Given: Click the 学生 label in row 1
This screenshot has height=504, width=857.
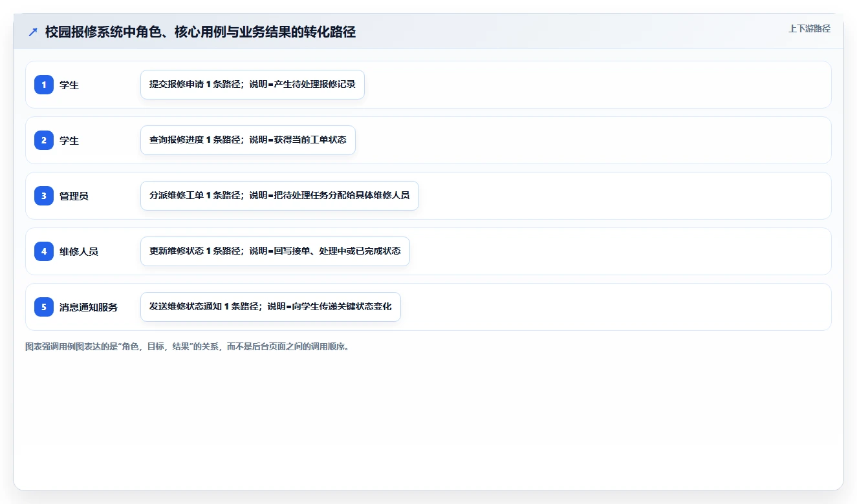Looking at the screenshot, I should tap(69, 85).
